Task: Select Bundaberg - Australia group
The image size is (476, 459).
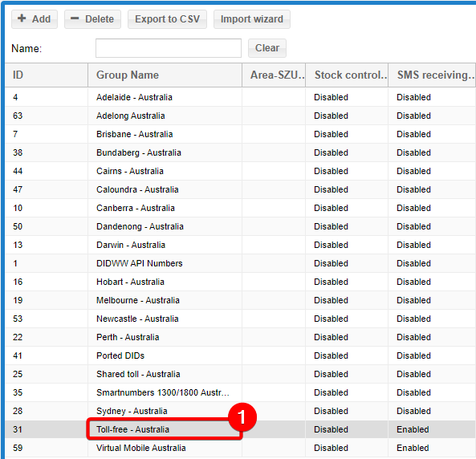Action: coord(139,152)
